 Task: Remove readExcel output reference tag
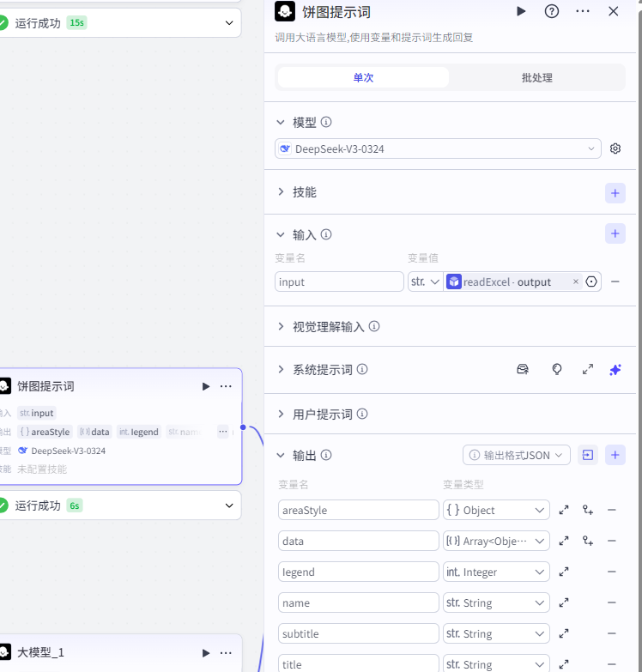click(576, 282)
